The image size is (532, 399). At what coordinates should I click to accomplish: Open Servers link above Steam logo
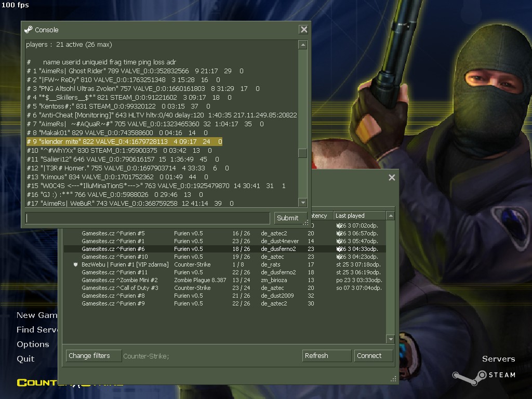pos(498,359)
